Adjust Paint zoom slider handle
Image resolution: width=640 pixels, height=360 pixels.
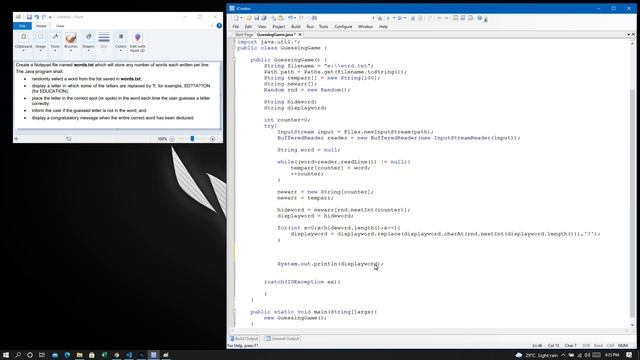pos(192,139)
